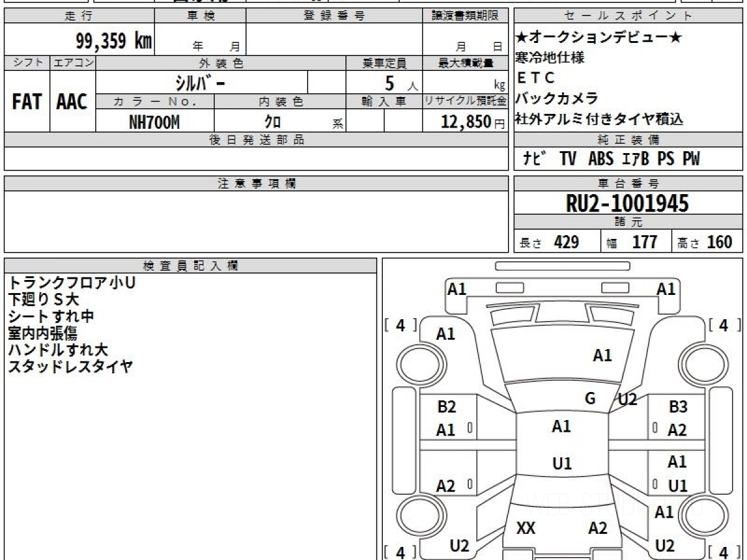Click the 幅 177 width cell
Viewport: 747px width, 560px height.
coord(636,242)
